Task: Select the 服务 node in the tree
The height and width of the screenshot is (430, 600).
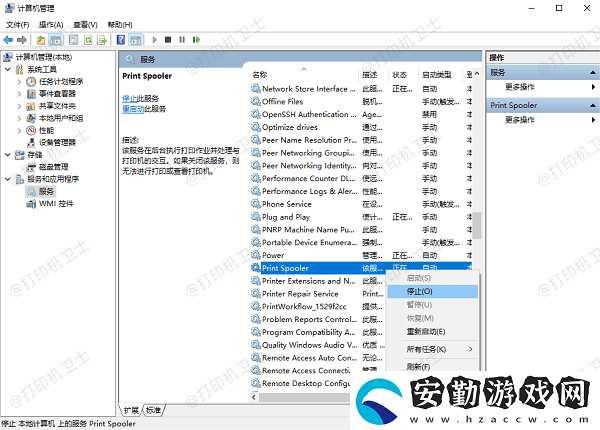Action: point(41,191)
